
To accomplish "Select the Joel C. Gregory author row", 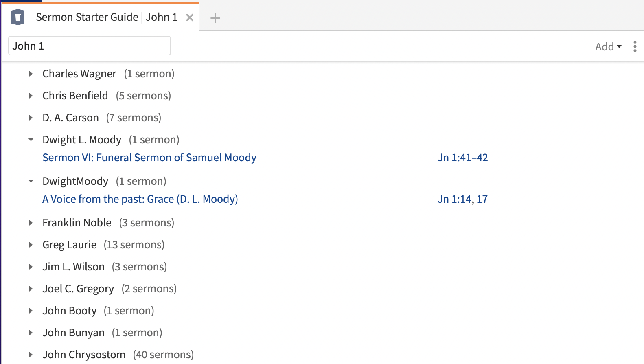I will [x=78, y=289].
